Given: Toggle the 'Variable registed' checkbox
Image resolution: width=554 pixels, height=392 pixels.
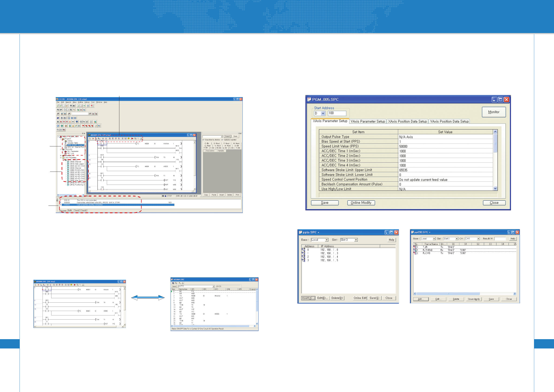Looking at the screenshot, I should pos(222,140).
